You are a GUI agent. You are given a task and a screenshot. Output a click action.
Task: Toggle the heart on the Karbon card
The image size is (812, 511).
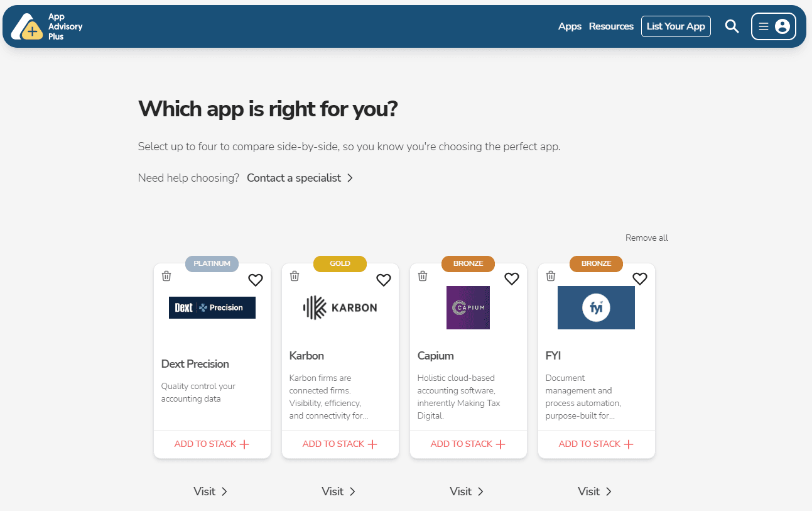coord(383,280)
